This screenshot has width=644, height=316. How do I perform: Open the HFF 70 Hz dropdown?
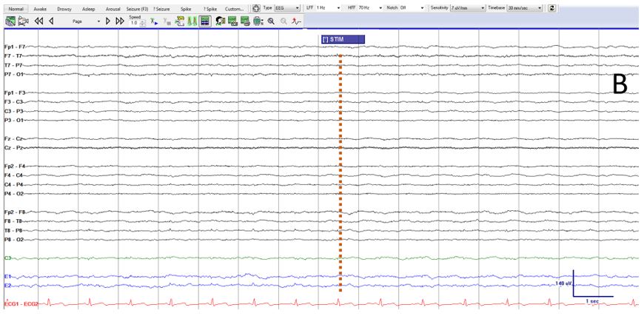[370, 8]
